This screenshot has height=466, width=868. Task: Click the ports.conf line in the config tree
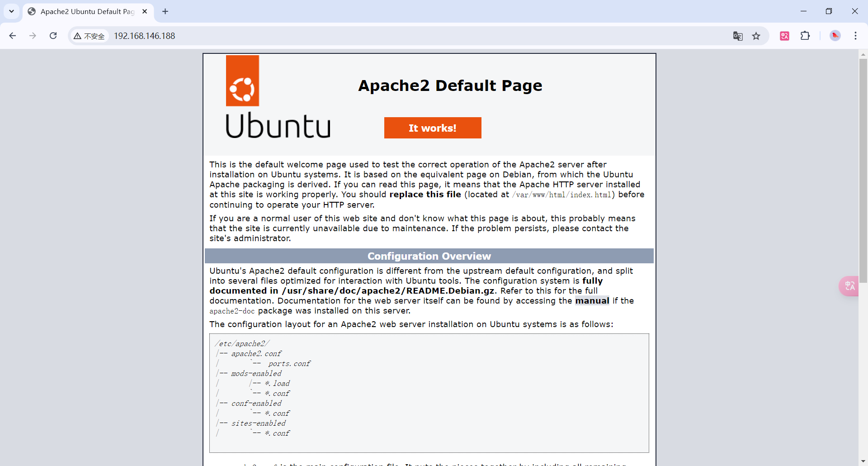[x=289, y=364]
